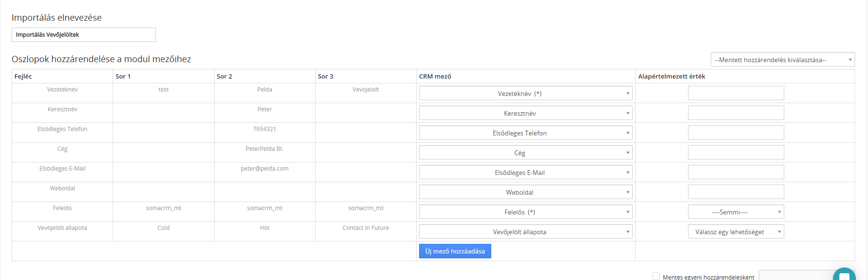The image size is (868, 280).
Task: Select the default value field for Keresztnév row
Action: click(x=736, y=113)
